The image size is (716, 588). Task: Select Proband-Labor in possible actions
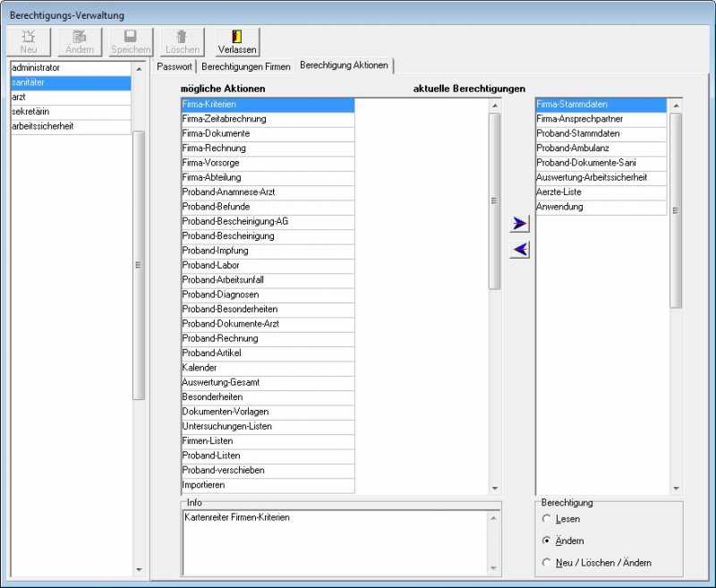click(x=267, y=266)
